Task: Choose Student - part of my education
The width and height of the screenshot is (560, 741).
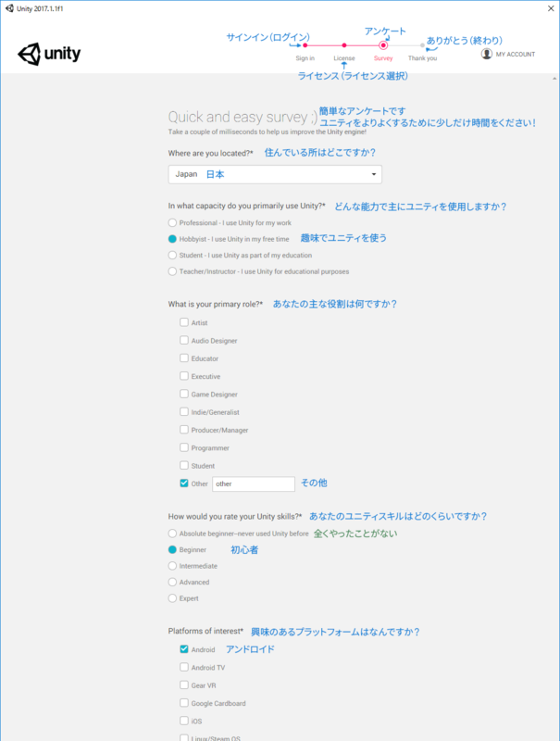Action: [172, 256]
